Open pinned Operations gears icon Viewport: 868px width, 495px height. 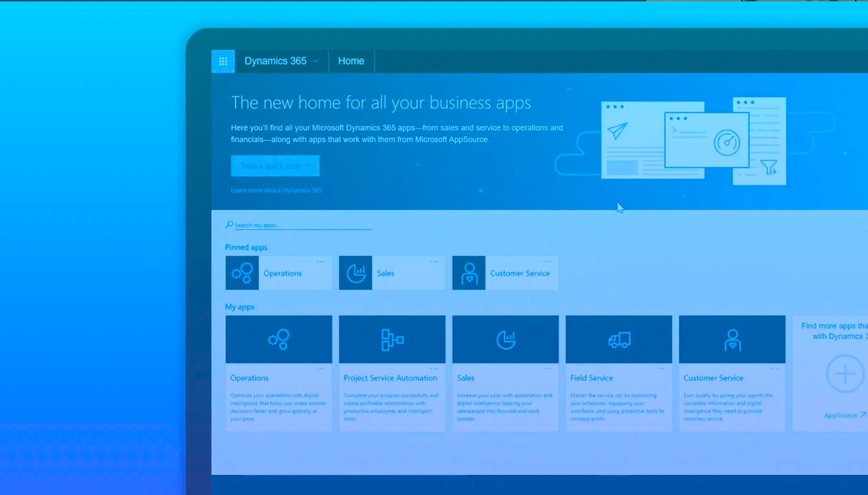tap(242, 273)
